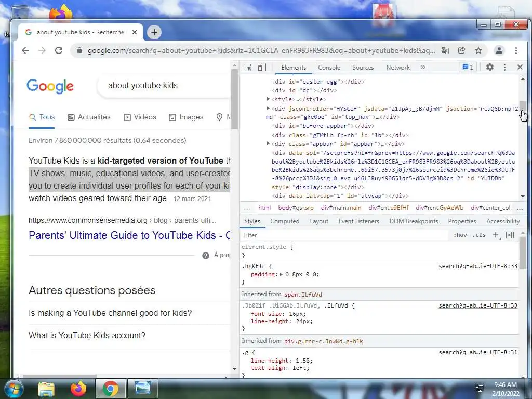The width and height of the screenshot is (532, 399).
Task: Click the Google search box
Action: (x=164, y=86)
